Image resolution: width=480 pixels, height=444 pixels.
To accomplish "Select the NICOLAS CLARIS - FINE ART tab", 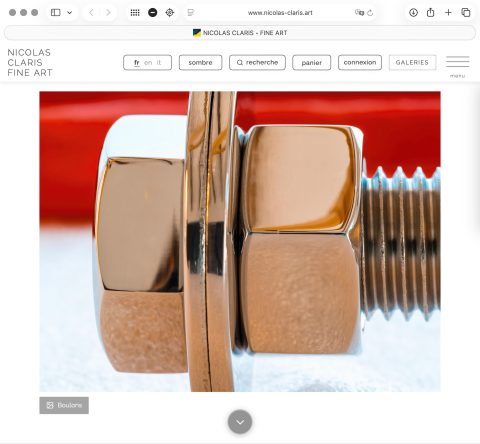I will coord(240,33).
